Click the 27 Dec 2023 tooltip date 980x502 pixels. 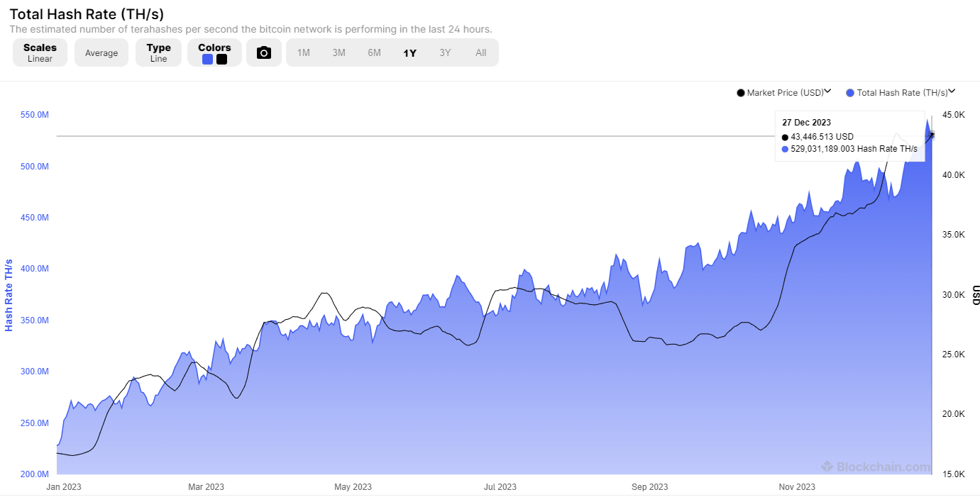click(x=807, y=123)
